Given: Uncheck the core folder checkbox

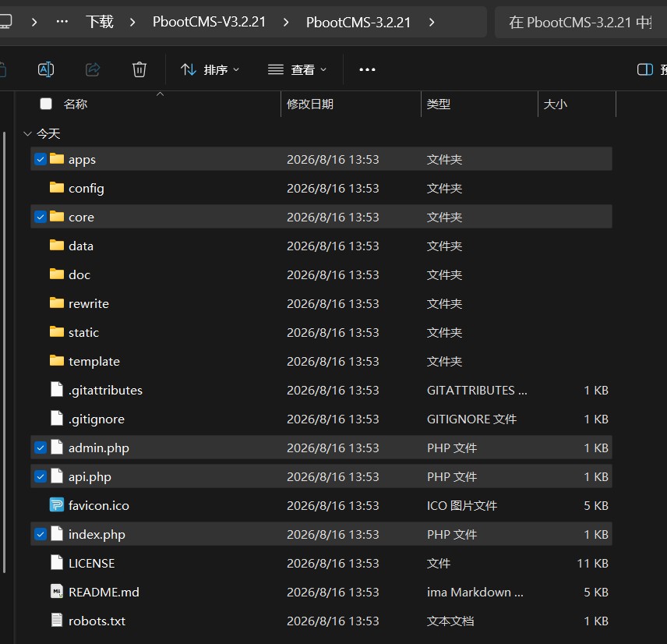Looking at the screenshot, I should point(41,217).
